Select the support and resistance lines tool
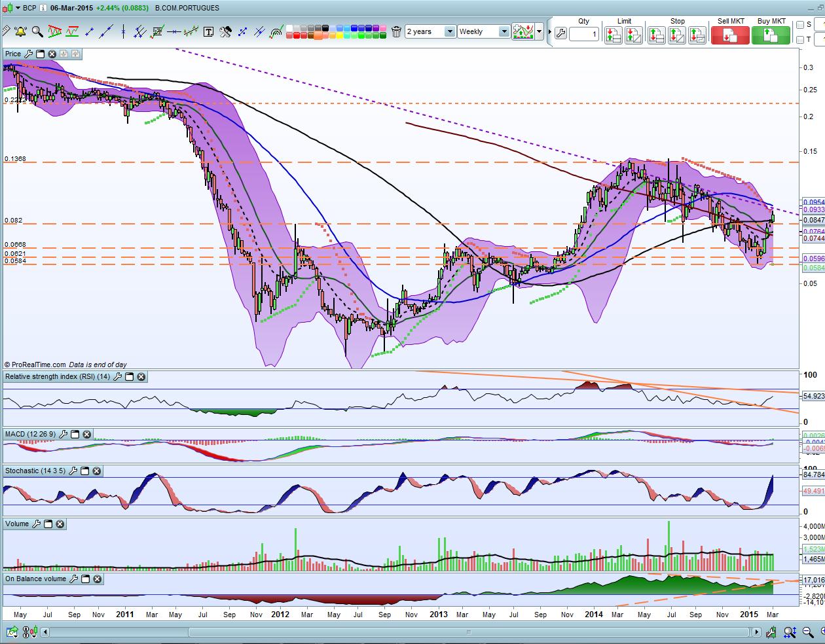825x644 pixels. [x=72, y=31]
